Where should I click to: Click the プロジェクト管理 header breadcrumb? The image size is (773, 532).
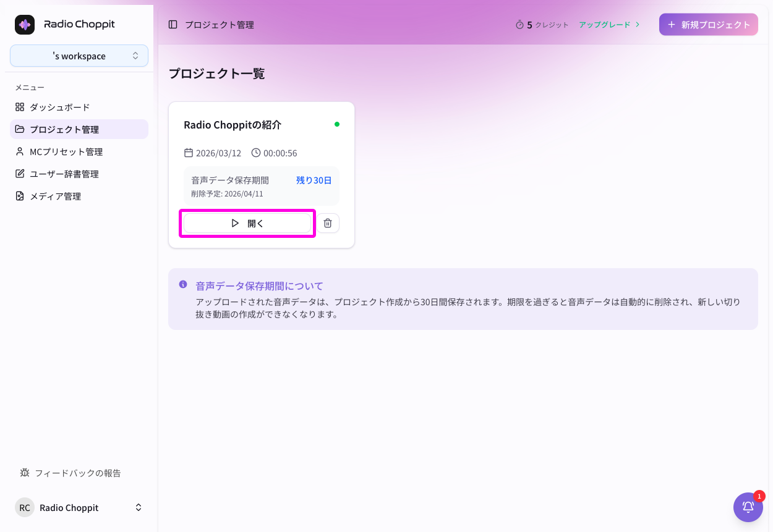click(x=220, y=25)
